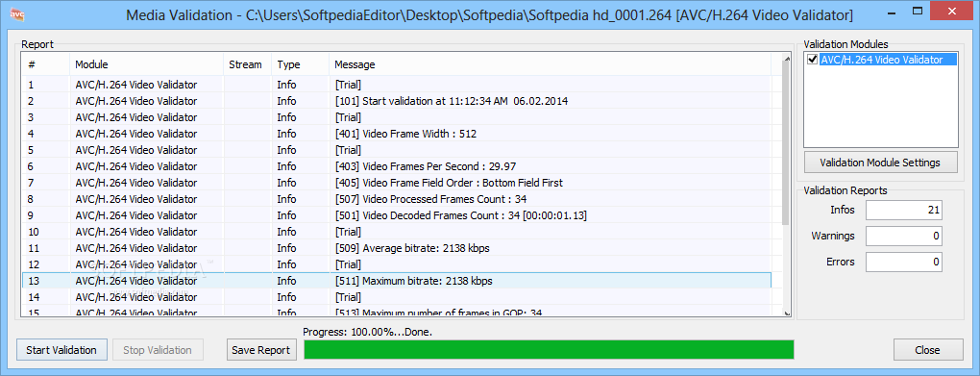Click the Stop Validation button
Screen dimensions: 980x376
[158, 350]
